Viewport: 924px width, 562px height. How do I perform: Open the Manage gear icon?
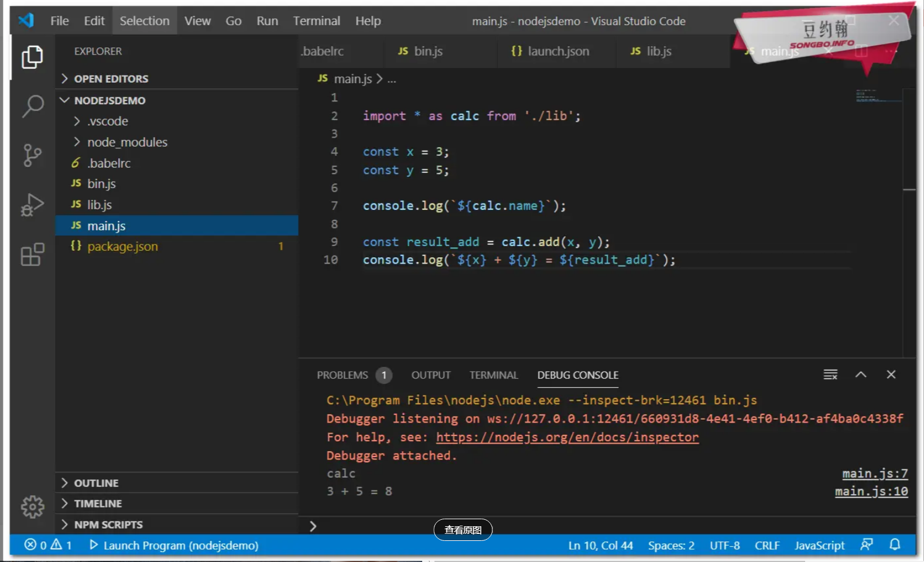(x=32, y=507)
